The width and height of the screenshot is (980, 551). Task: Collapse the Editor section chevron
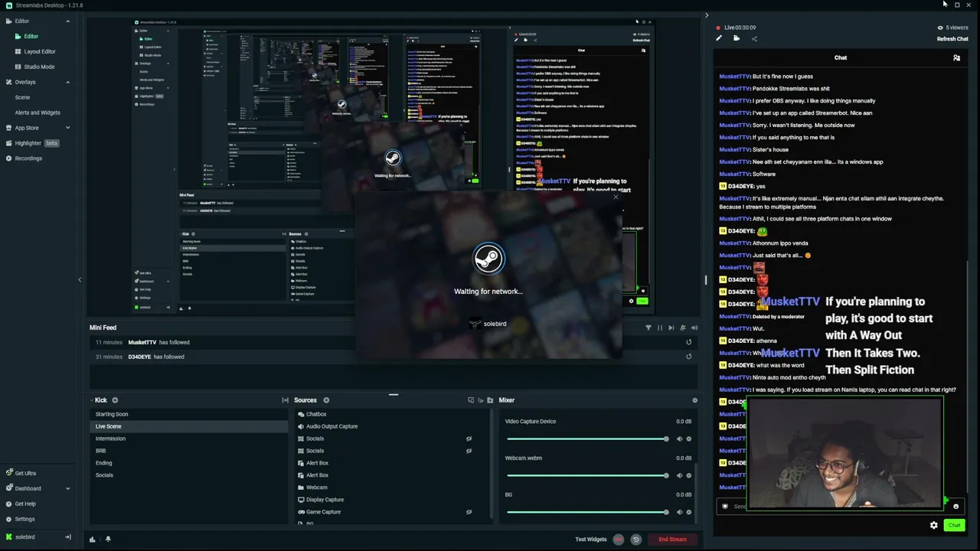coord(67,21)
